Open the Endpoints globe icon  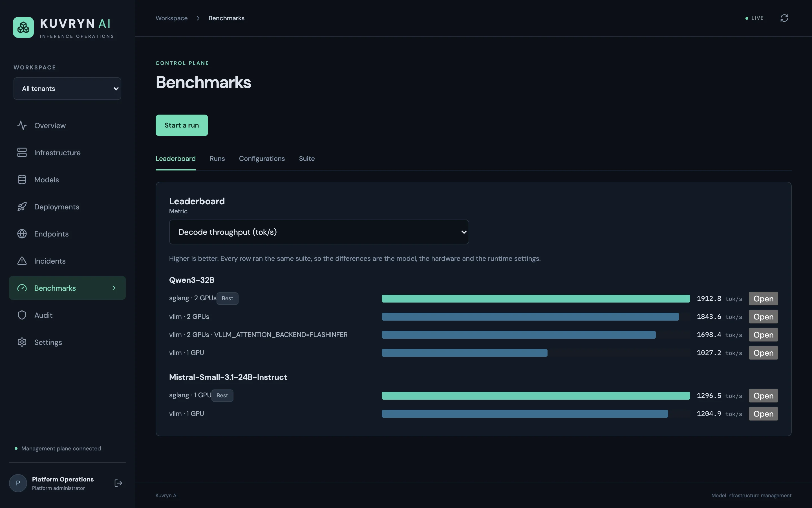(x=22, y=234)
